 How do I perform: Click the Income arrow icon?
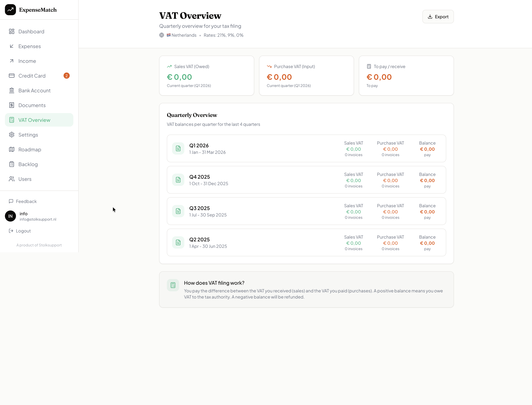tap(12, 61)
